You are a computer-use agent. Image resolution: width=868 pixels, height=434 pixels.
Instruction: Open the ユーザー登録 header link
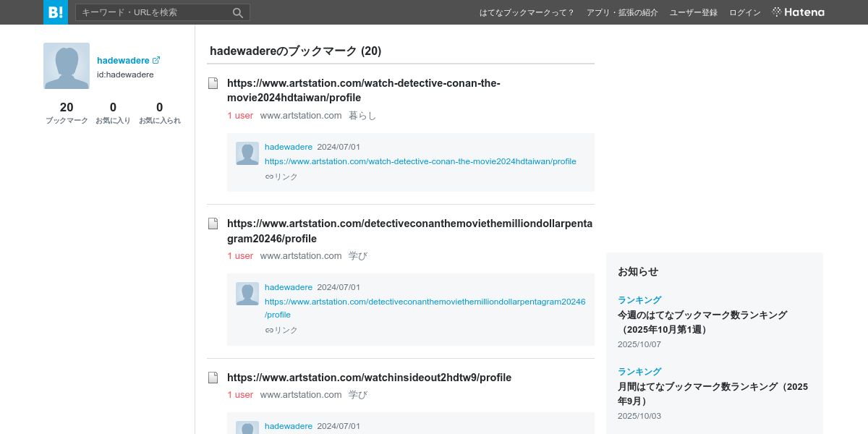click(694, 12)
